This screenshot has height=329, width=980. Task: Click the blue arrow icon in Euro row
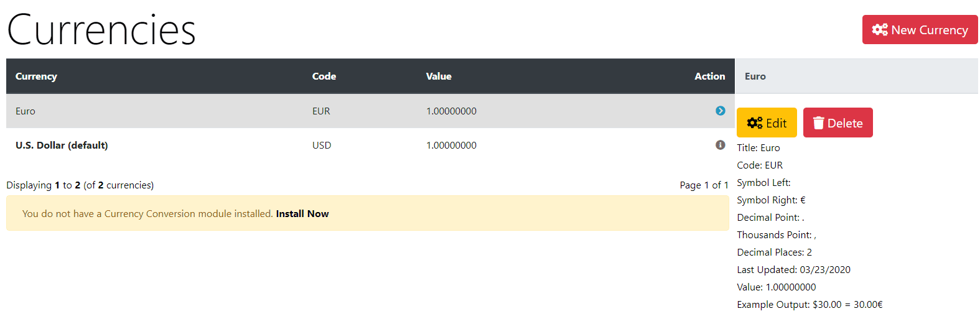[721, 111]
